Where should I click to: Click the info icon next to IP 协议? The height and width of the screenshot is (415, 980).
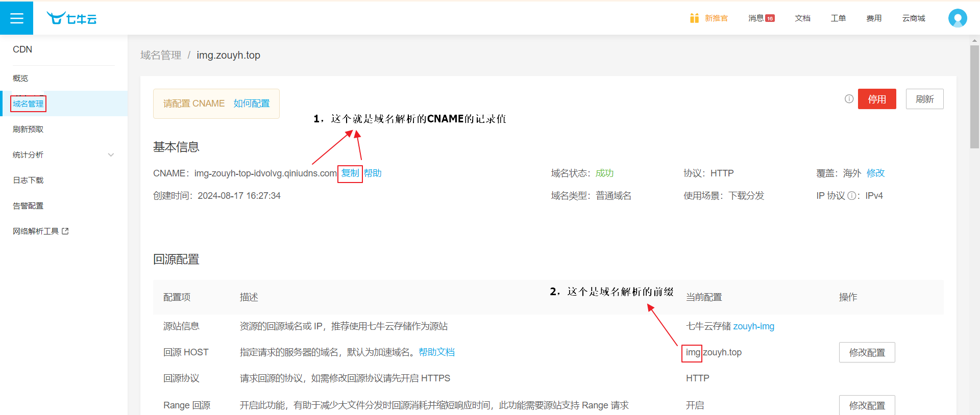851,196
